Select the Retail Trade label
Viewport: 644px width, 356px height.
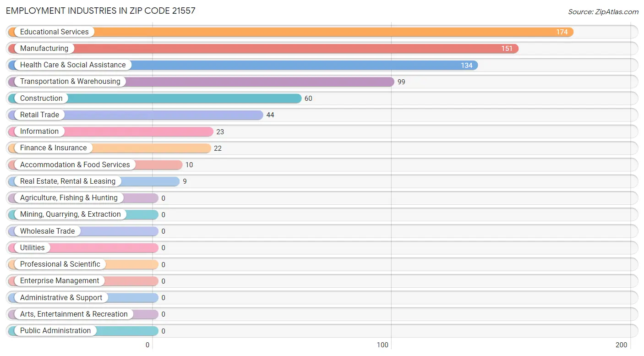click(x=39, y=115)
